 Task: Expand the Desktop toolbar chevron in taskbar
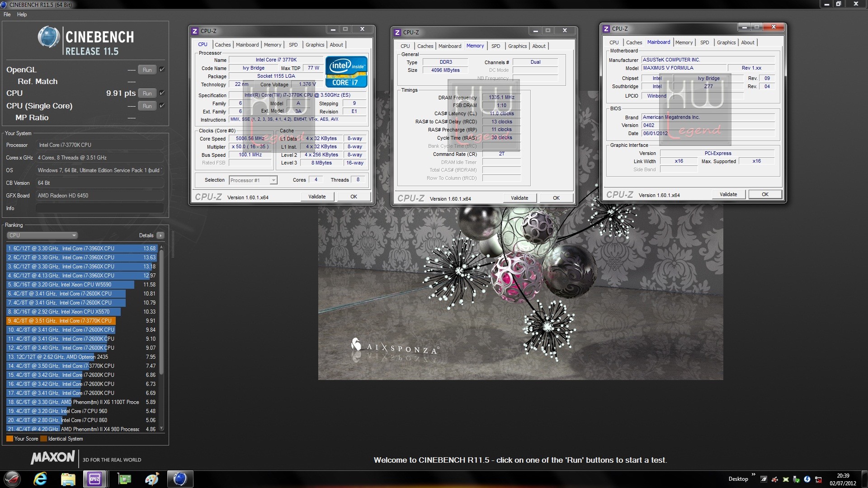point(753,474)
